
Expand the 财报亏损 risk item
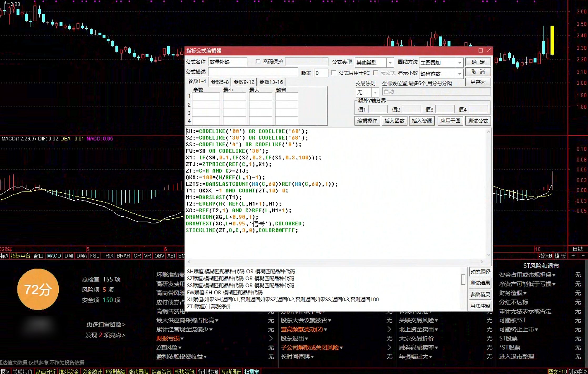pyautogui.click(x=170, y=338)
